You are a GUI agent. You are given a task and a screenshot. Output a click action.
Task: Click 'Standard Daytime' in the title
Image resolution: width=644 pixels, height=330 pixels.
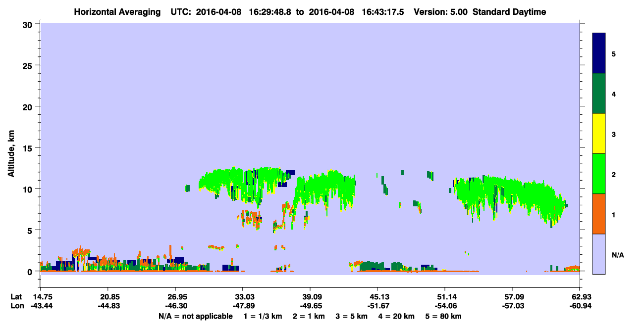[x=509, y=12]
